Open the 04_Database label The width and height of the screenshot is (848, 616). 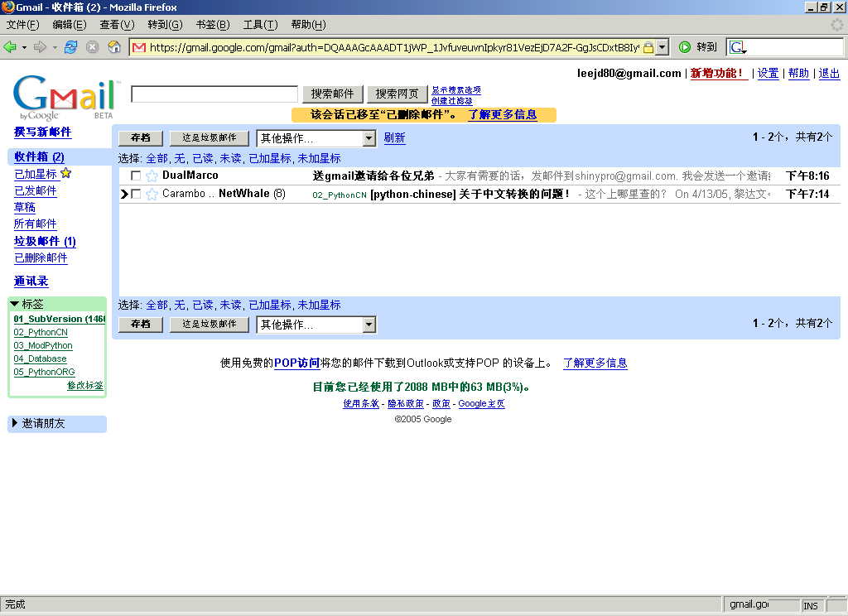click(x=40, y=359)
